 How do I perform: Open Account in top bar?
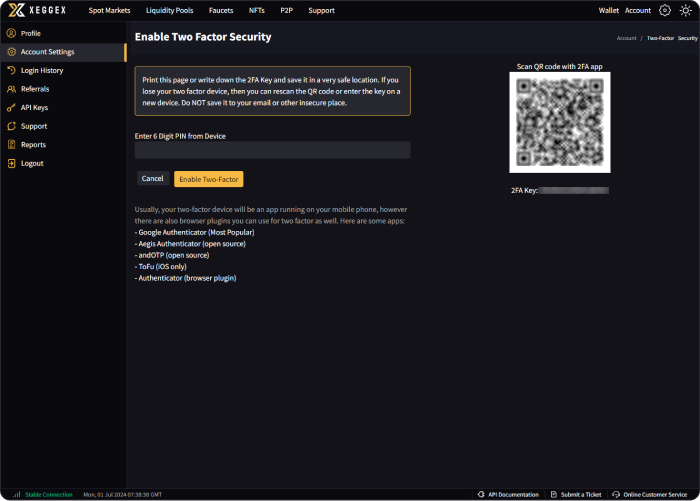click(x=638, y=10)
